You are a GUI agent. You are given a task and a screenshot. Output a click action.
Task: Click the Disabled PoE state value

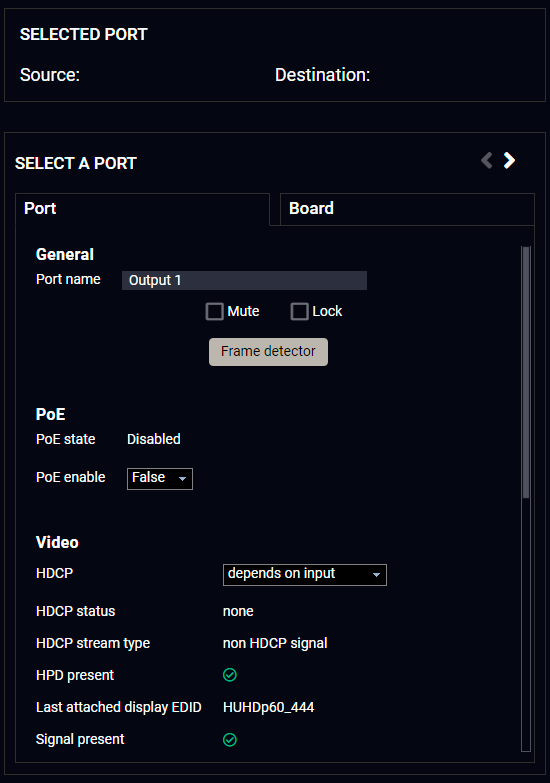[154, 439]
